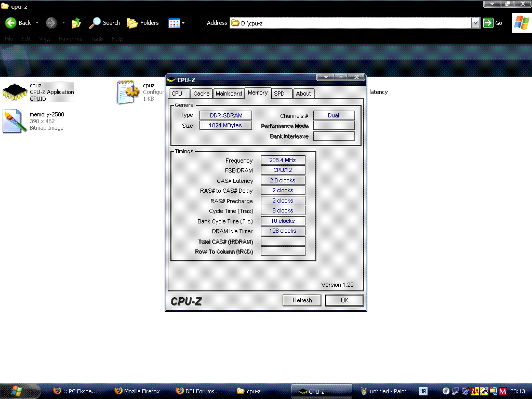Click the Up folder icon
532x399 pixels.
(x=76, y=23)
